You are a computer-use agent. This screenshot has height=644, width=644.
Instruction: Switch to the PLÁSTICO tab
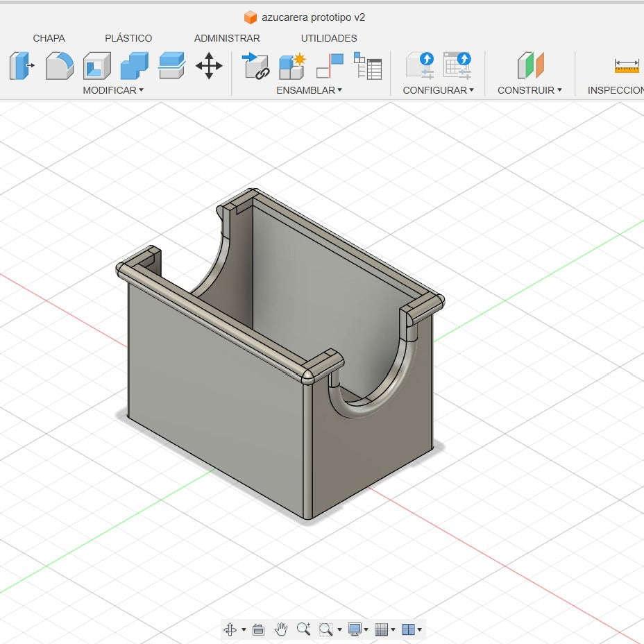tap(128, 38)
